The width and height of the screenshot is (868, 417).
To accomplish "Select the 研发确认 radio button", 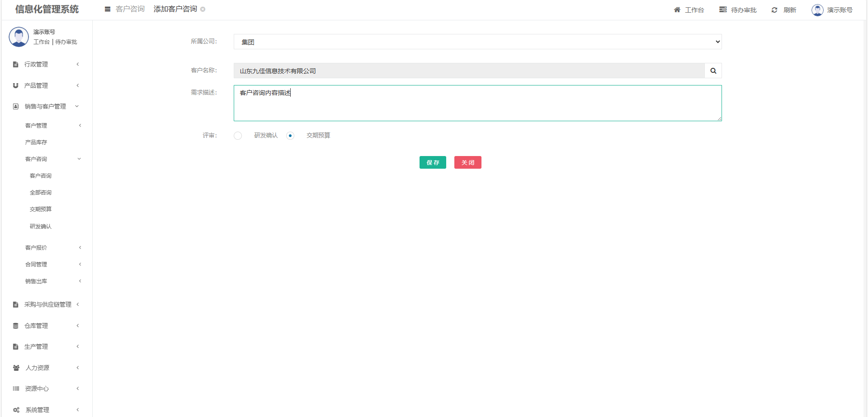I will click(x=238, y=136).
